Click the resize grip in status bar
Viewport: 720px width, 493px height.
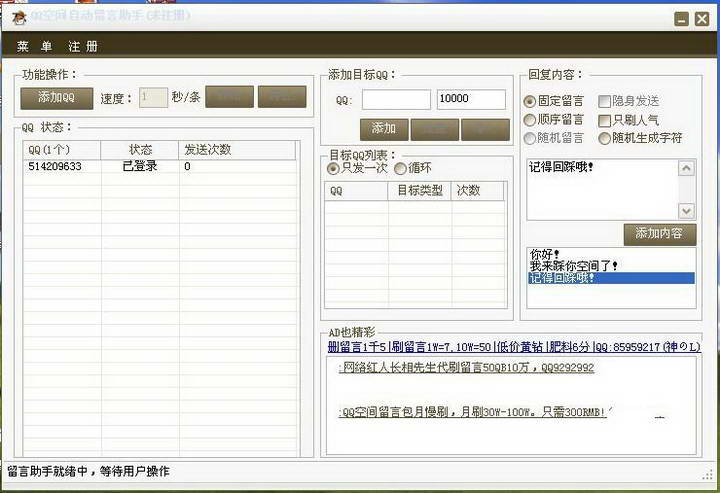tap(707, 476)
